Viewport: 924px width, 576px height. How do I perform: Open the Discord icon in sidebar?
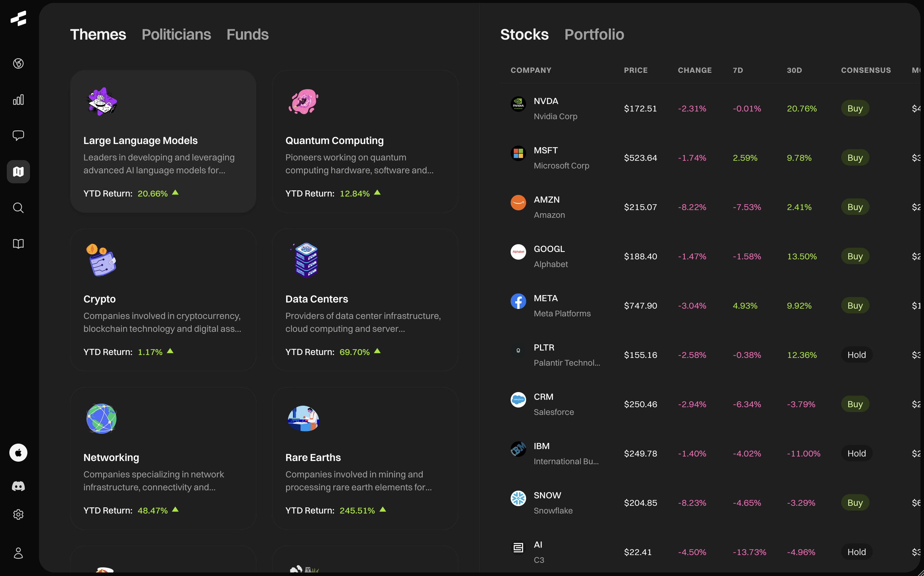[x=18, y=486]
